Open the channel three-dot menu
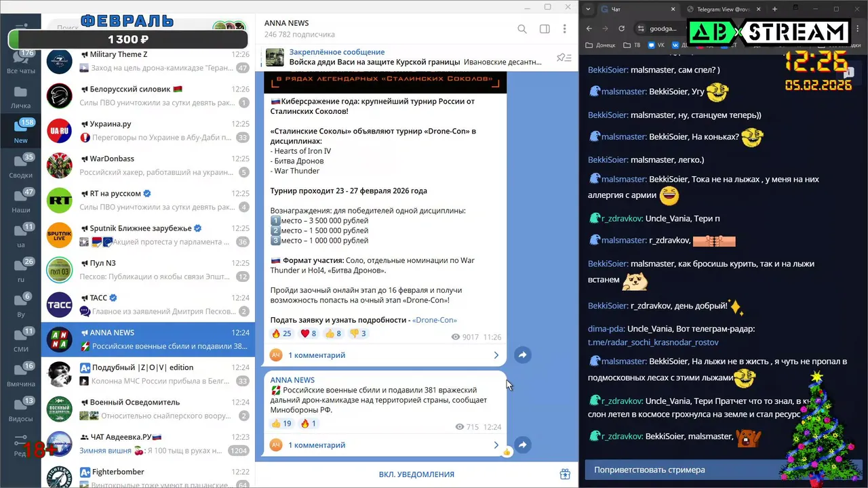Viewport: 868px width, 488px height. [x=564, y=29]
